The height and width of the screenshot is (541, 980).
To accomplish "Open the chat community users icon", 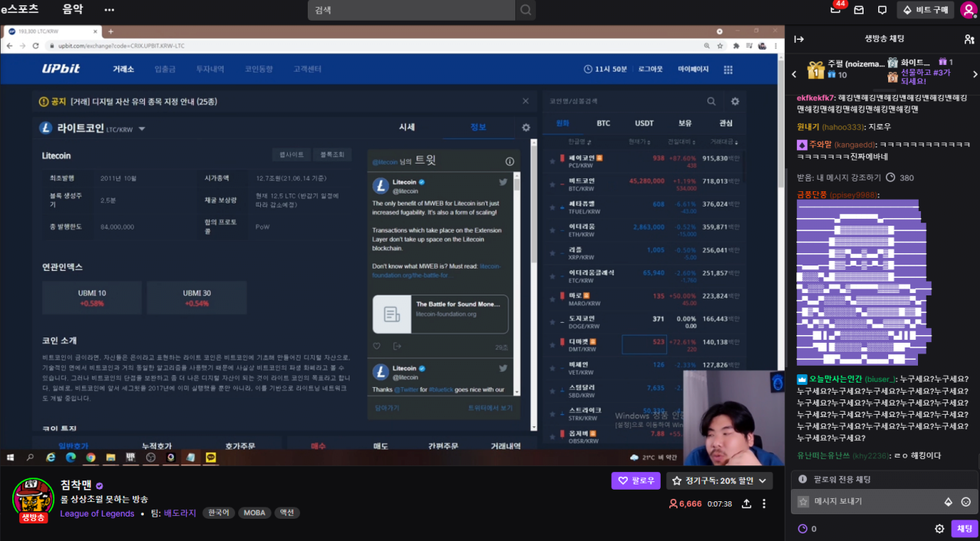I will click(969, 39).
